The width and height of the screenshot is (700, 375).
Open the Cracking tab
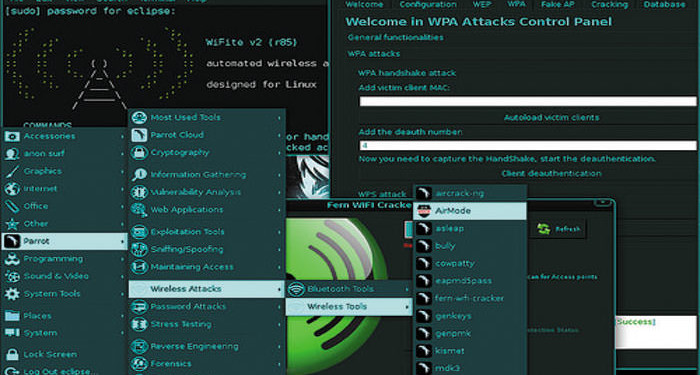[609, 4]
